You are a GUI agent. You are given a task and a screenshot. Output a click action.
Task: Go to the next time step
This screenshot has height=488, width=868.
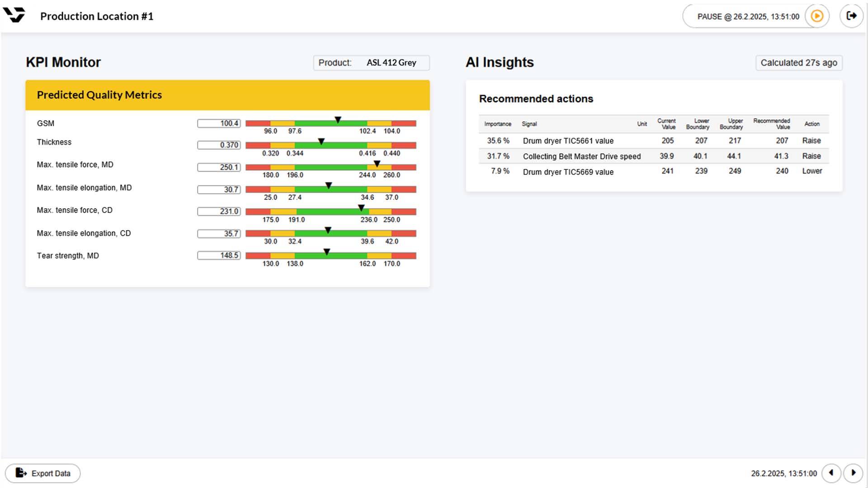[x=853, y=473]
